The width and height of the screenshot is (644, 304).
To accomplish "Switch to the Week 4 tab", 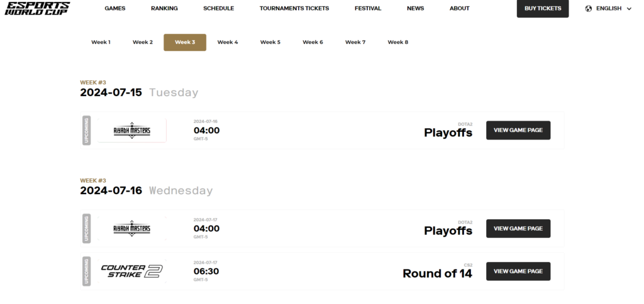I will (x=228, y=42).
